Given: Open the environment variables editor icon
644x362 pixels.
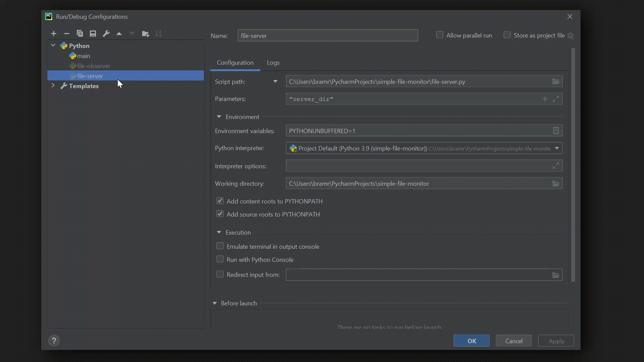Looking at the screenshot, I should coord(555,131).
